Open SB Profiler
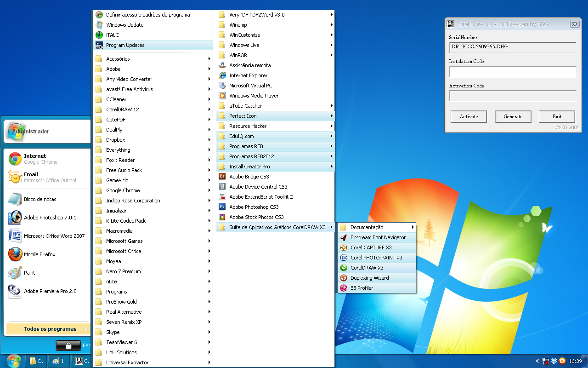588x368 pixels. 377,288
